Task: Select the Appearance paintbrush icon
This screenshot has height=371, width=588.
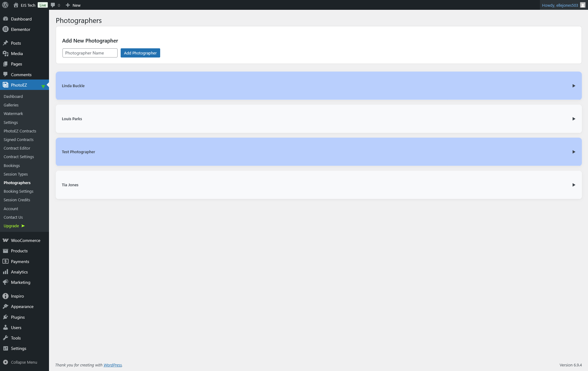Action: tap(6, 306)
